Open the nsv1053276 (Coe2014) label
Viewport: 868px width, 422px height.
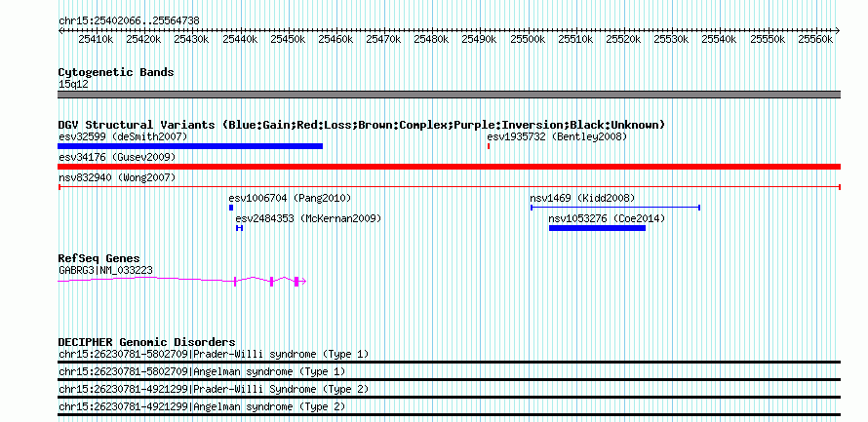pos(608,218)
